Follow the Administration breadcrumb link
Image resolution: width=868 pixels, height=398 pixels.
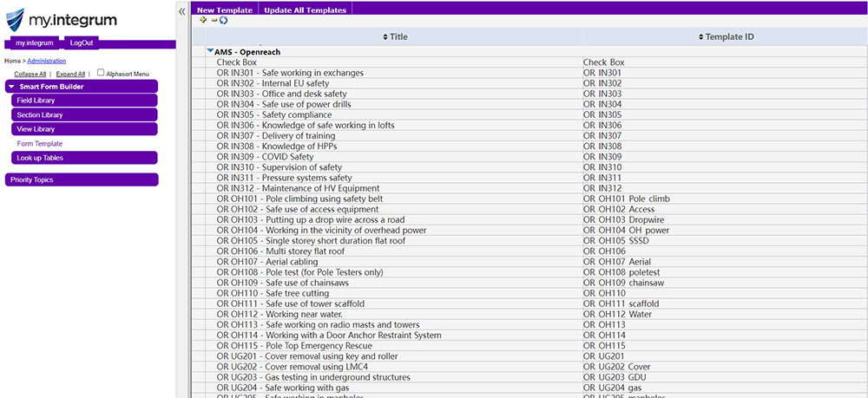[47, 61]
